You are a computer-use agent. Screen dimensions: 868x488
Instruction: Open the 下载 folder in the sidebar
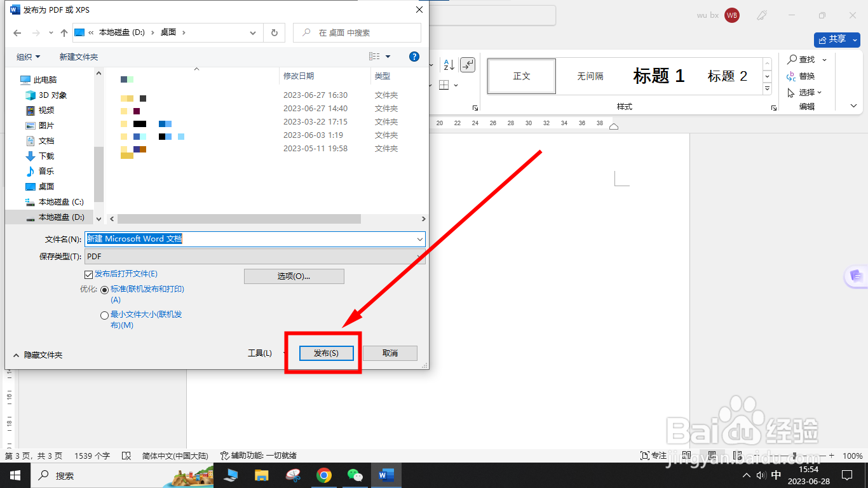(x=46, y=156)
